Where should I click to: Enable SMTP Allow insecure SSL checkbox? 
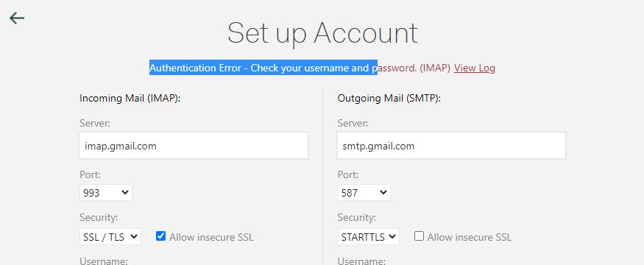coord(419,236)
